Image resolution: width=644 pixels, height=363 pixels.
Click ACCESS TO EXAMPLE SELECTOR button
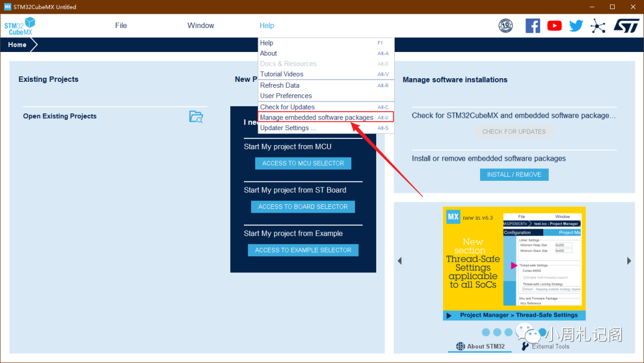303,250
